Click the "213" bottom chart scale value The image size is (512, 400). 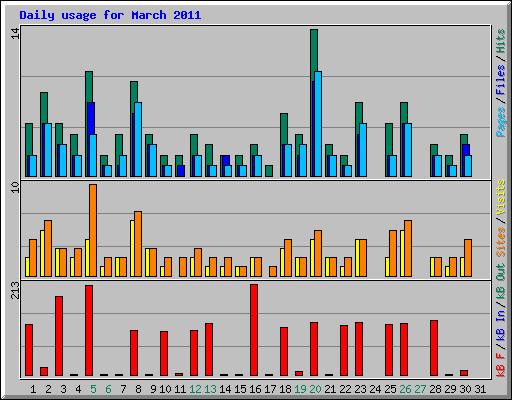click(15, 290)
